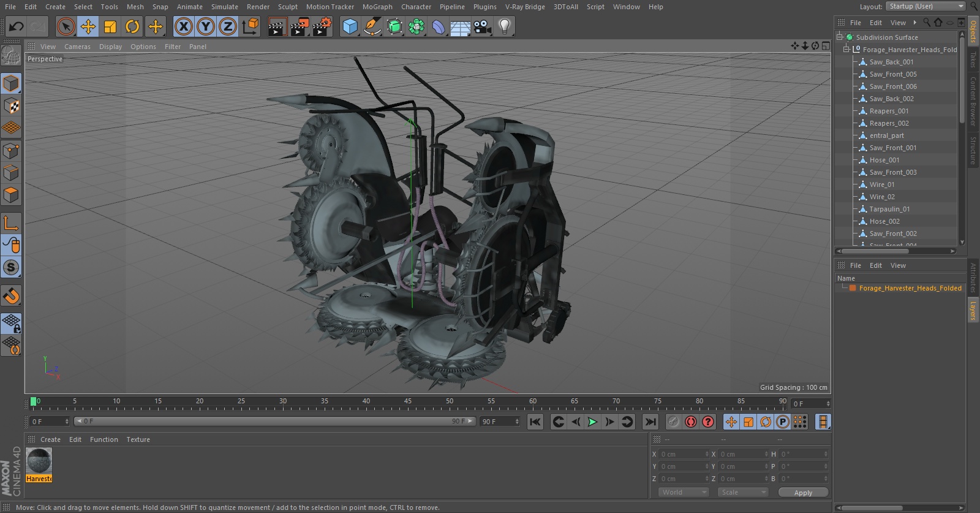Toggle Z axis lock

(x=228, y=26)
